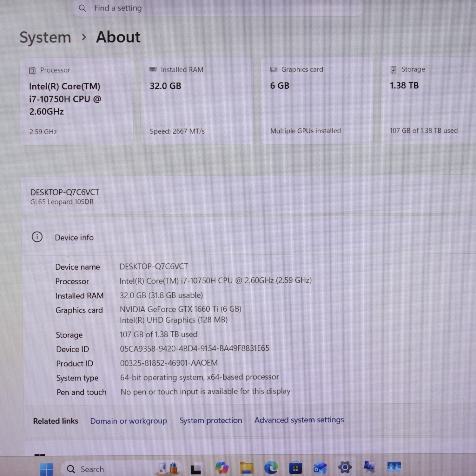Launch Microsoft Edge from the taskbar

(x=271, y=468)
